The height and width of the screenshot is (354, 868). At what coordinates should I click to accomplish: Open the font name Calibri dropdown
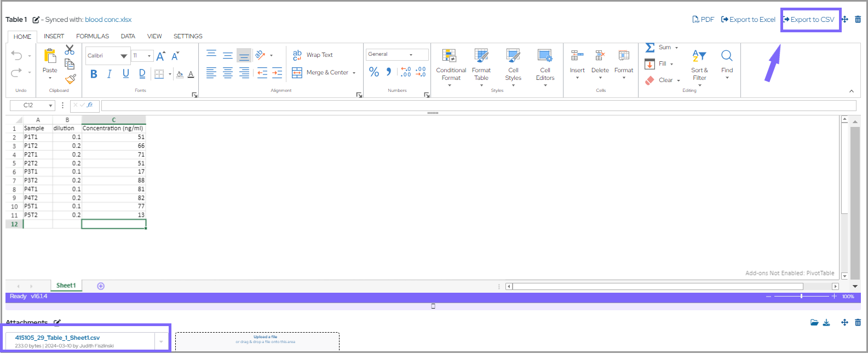[x=124, y=56]
